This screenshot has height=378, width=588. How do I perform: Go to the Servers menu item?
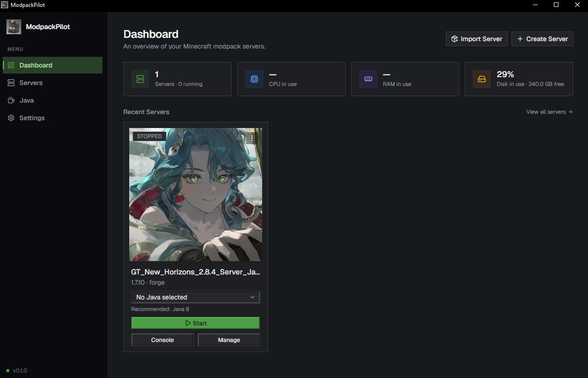(53, 83)
